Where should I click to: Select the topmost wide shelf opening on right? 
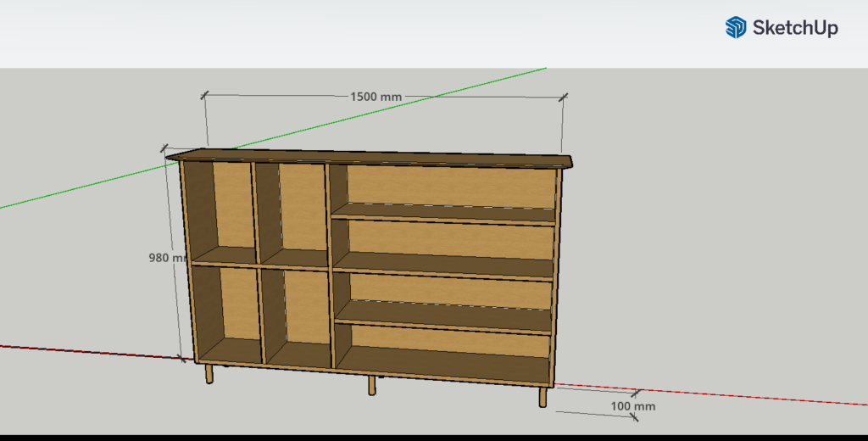[445, 187]
